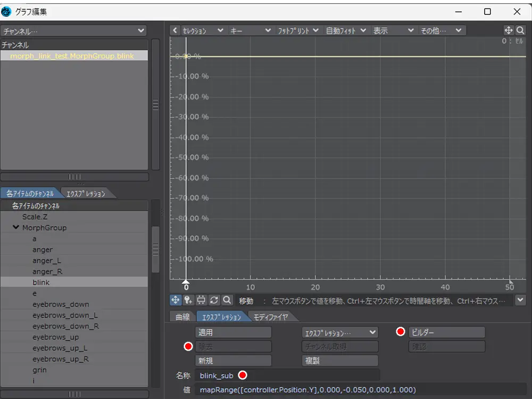Click the collapse arrow left of セレクション
532x399 pixels.
pyautogui.click(x=175, y=31)
